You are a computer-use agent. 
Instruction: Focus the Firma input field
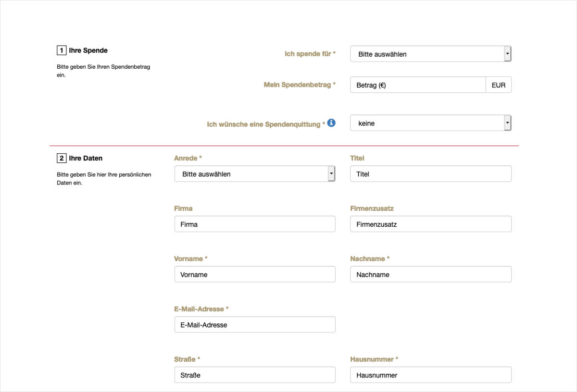pyautogui.click(x=255, y=224)
